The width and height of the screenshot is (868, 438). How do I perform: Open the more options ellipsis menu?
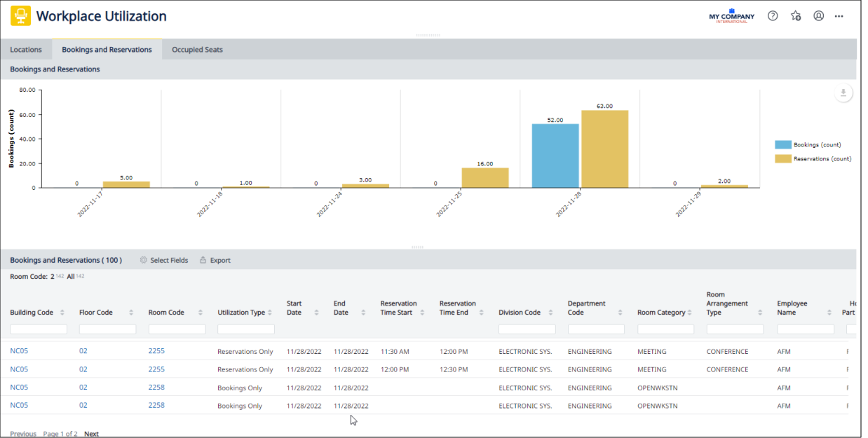(x=839, y=16)
